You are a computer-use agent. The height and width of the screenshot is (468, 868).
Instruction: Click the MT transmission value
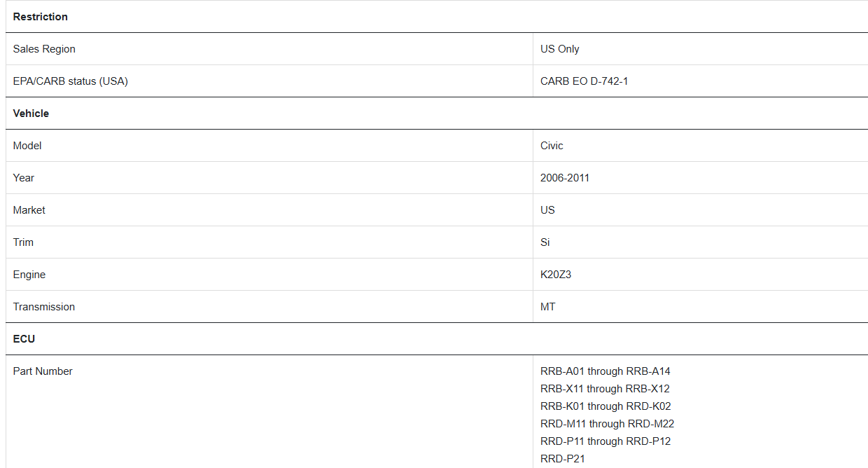click(x=548, y=307)
